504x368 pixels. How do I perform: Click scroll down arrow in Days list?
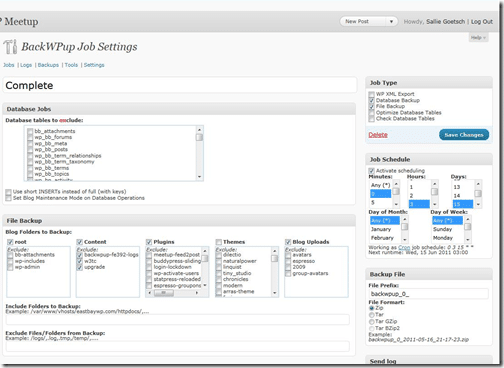478,204
